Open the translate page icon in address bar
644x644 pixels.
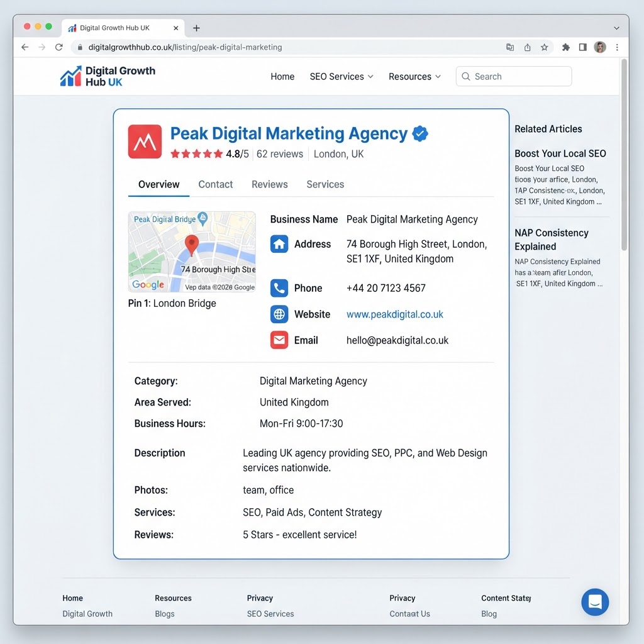[510, 47]
